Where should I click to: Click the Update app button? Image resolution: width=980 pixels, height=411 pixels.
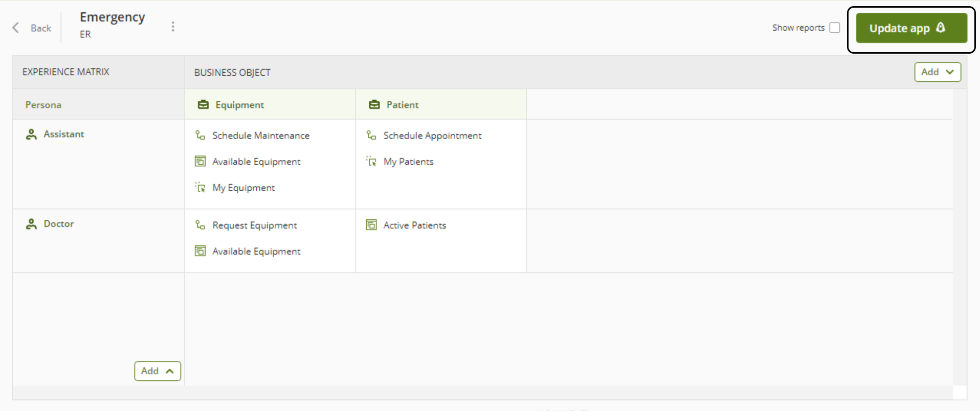click(911, 28)
